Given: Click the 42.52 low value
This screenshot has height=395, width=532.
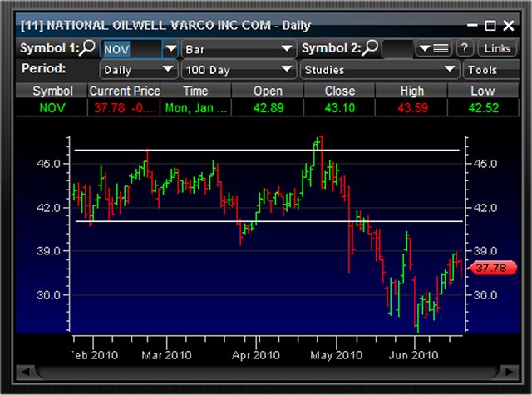Looking at the screenshot, I should point(484,108).
